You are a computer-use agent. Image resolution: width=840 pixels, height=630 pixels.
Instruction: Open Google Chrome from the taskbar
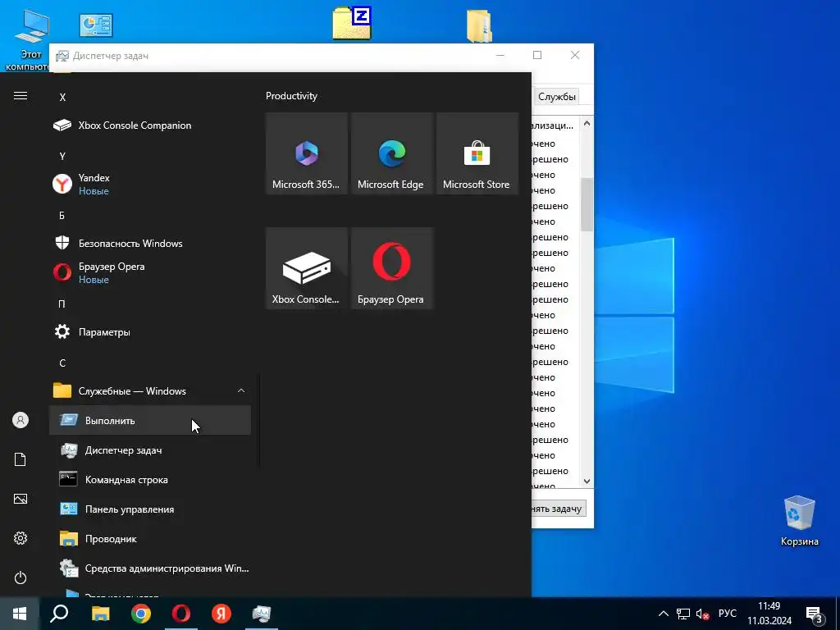point(141,614)
